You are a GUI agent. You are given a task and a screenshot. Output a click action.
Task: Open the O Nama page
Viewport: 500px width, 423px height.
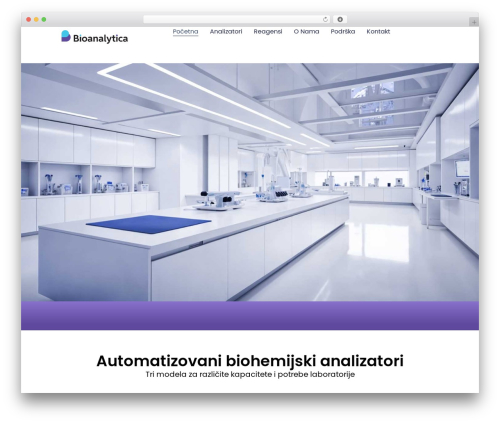tap(306, 32)
